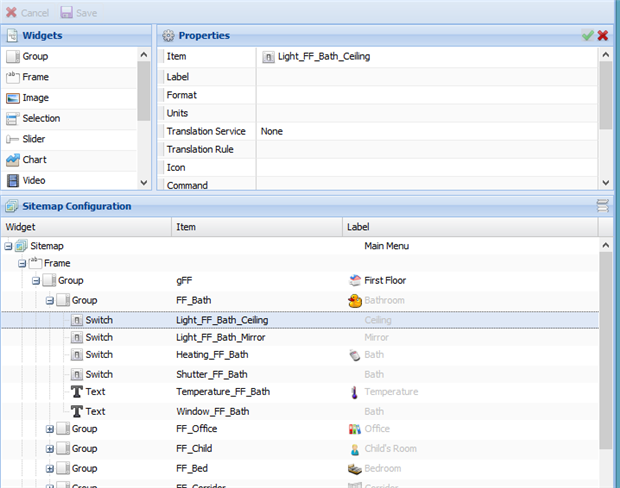Click the Label property input field

pos(425,77)
